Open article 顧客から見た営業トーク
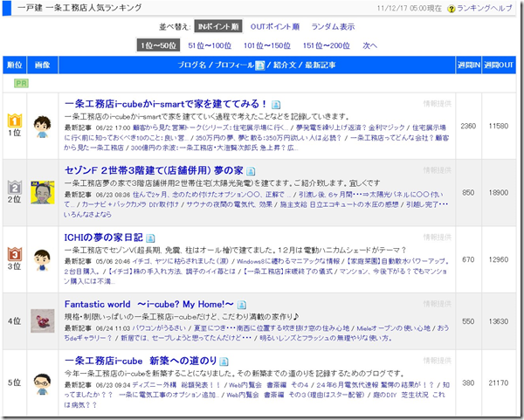 point(210,127)
